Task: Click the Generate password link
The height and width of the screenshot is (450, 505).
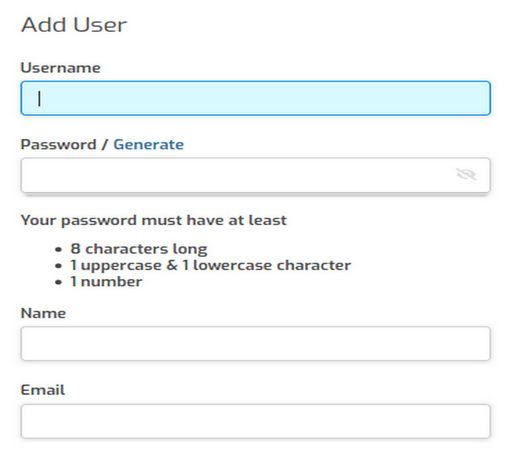Action: click(148, 145)
